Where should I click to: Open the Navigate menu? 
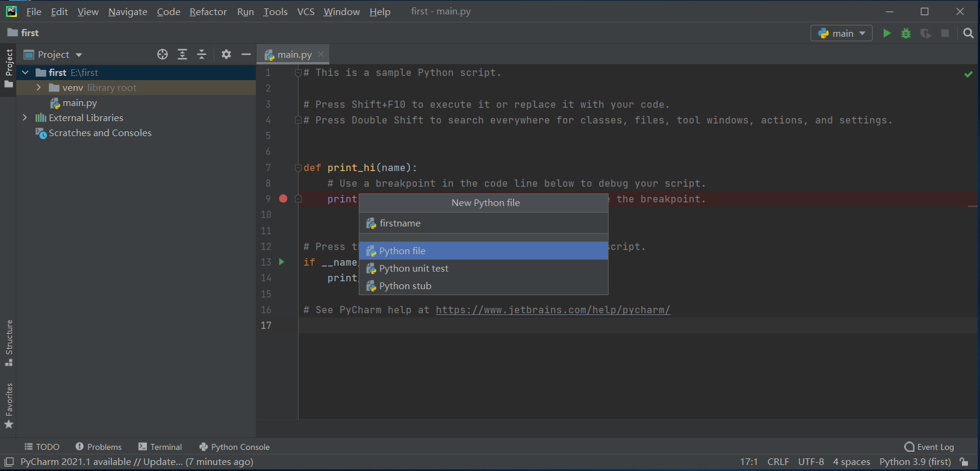[128, 11]
